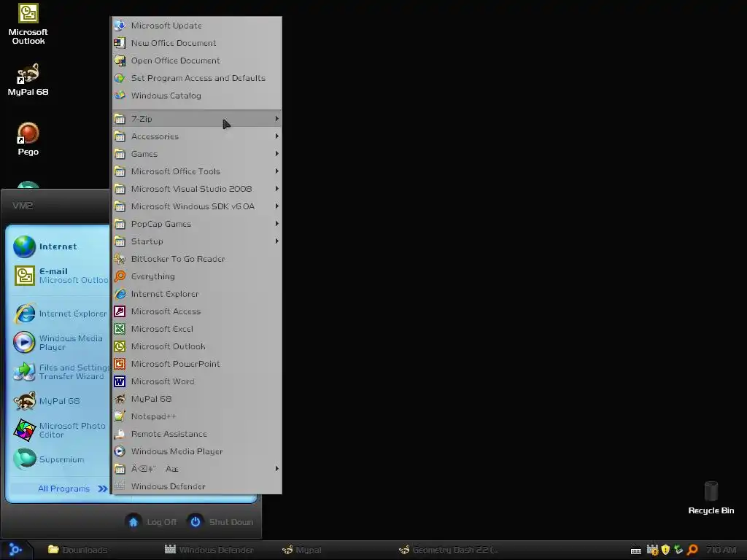This screenshot has width=747, height=560.
Task: Click Internet Explorer icon in programs list
Action: coord(120,294)
